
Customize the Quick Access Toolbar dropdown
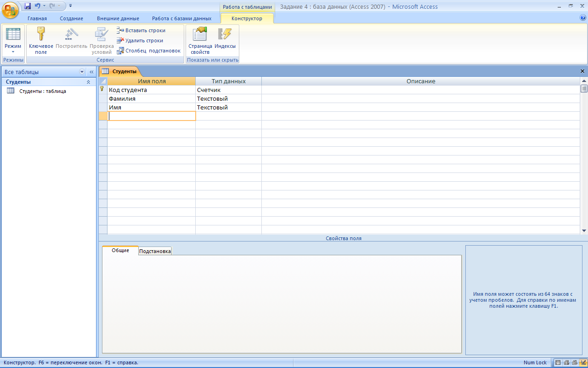tap(70, 6)
